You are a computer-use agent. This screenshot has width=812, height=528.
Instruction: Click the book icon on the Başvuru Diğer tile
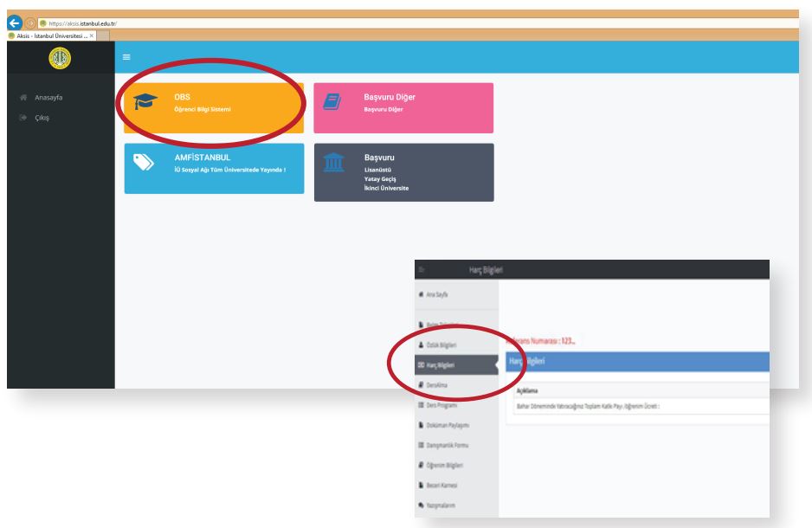click(332, 101)
